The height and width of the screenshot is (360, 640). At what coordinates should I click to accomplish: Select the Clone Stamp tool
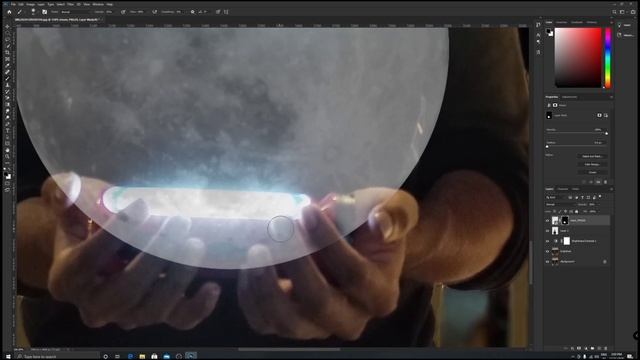tap(7, 85)
